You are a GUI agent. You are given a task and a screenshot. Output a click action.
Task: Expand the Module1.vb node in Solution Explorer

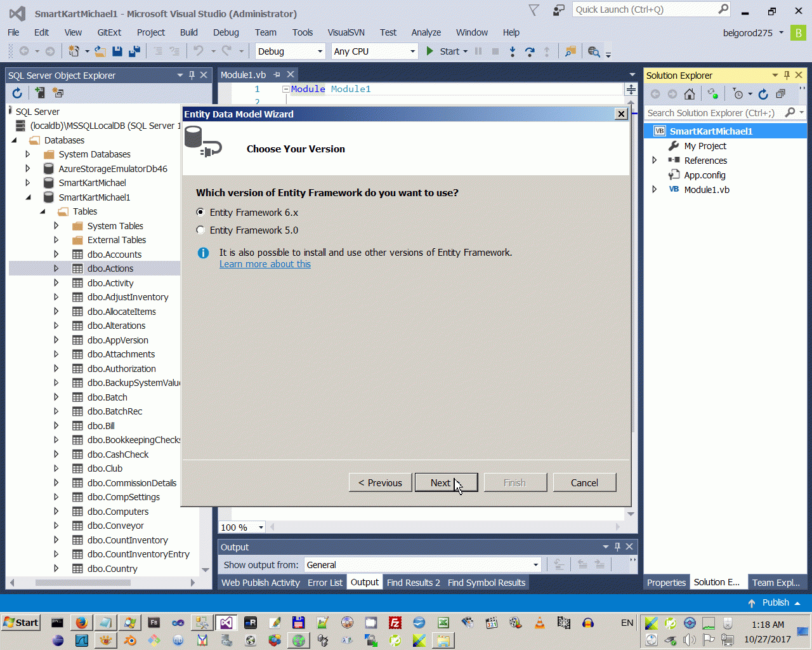[655, 189]
